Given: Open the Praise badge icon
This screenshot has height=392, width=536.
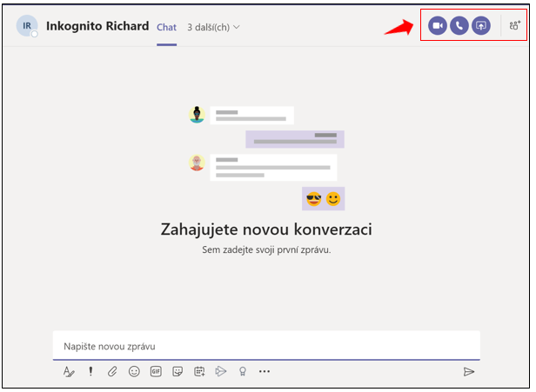Looking at the screenshot, I should coord(243,371).
